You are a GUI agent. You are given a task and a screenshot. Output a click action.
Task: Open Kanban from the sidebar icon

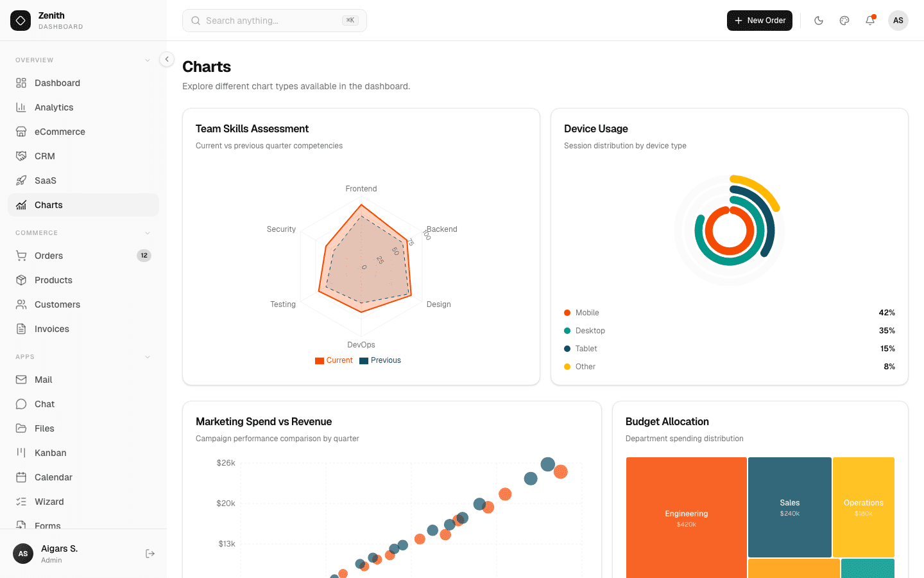coord(21,452)
